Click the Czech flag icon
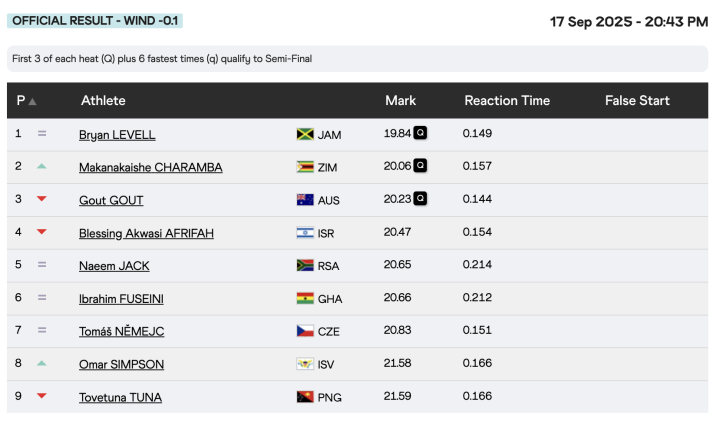This screenshot has width=720, height=428. click(x=305, y=331)
